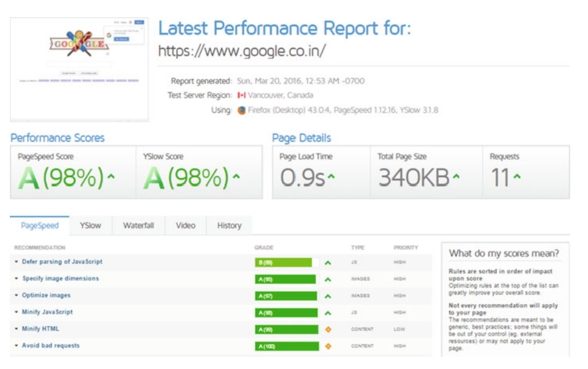The height and width of the screenshot is (369, 588).
Task: Open the Minify JavaScript link
Action: coord(47,311)
